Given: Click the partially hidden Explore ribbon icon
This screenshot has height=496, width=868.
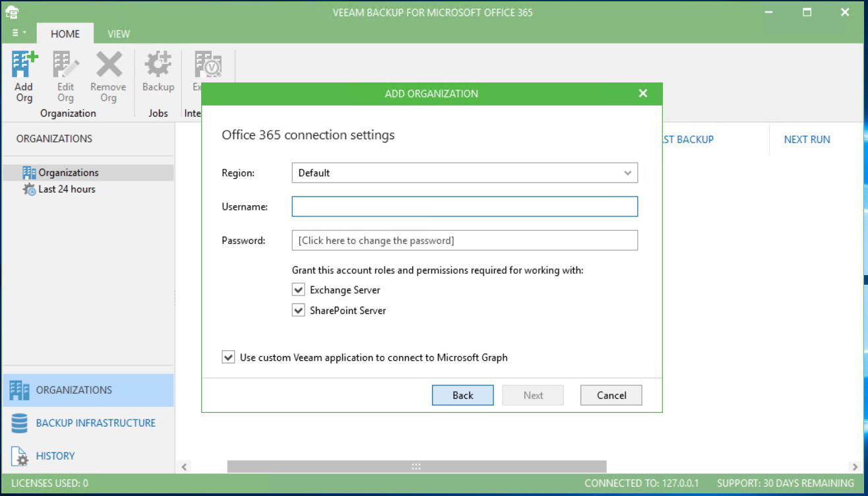Looking at the screenshot, I should pyautogui.click(x=208, y=65).
